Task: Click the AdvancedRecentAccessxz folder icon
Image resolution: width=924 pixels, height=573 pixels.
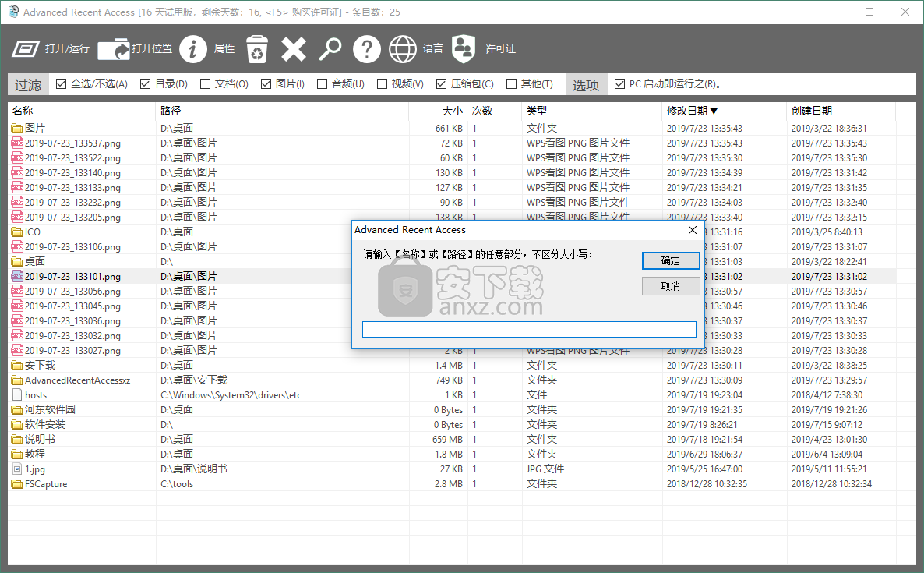Action: 17,380
